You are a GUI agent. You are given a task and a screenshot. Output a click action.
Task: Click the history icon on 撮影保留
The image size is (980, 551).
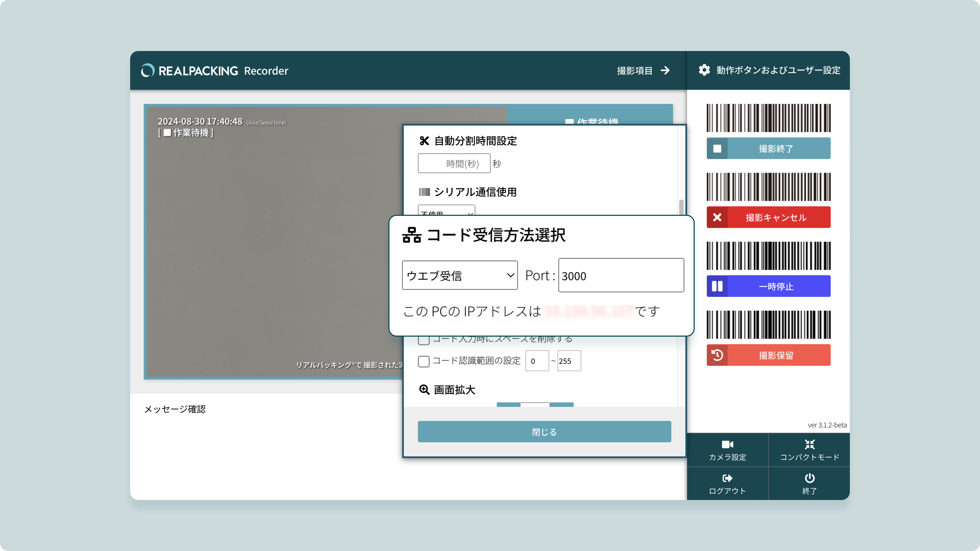tap(717, 355)
